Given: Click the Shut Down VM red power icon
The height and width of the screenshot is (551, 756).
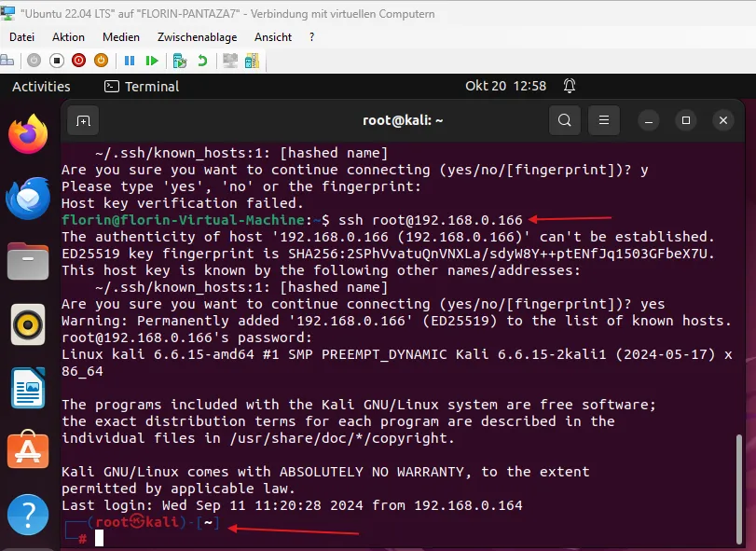Looking at the screenshot, I should click(x=78, y=61).
